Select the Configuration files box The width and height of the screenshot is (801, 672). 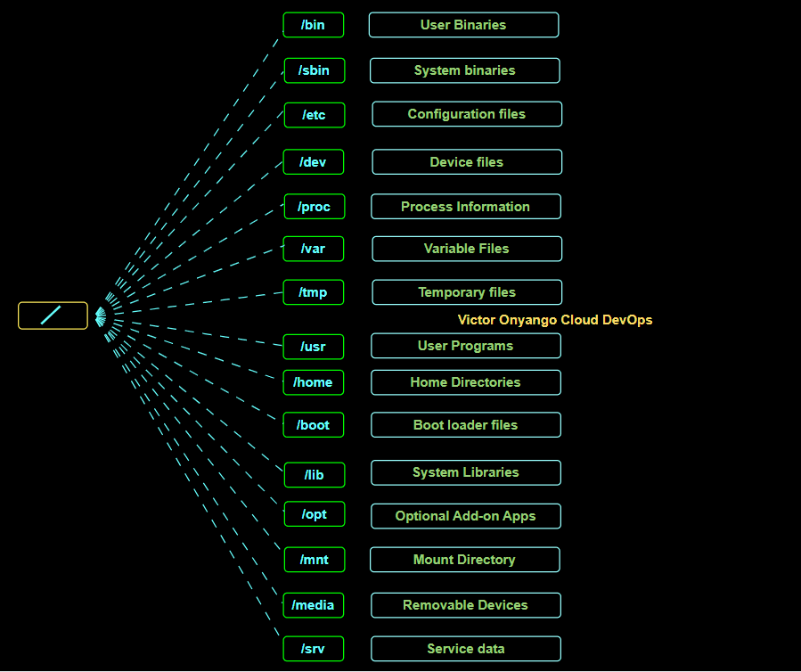[x=466, y=114]
